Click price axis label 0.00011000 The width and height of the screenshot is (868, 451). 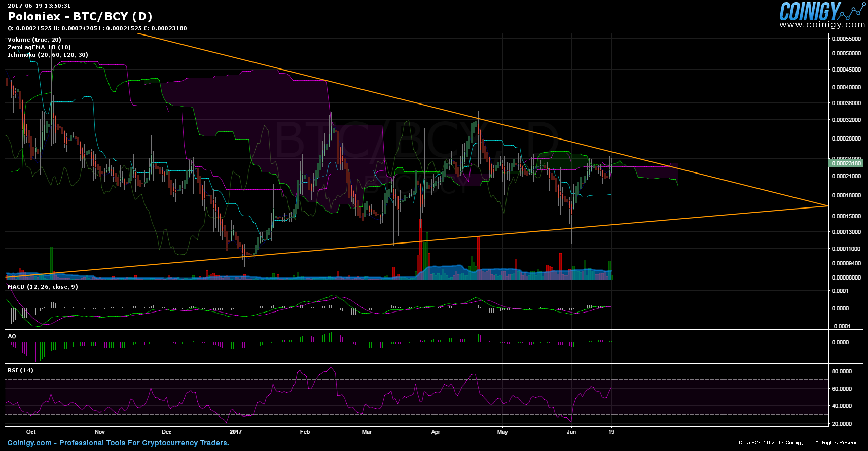(x=846, y=249)
